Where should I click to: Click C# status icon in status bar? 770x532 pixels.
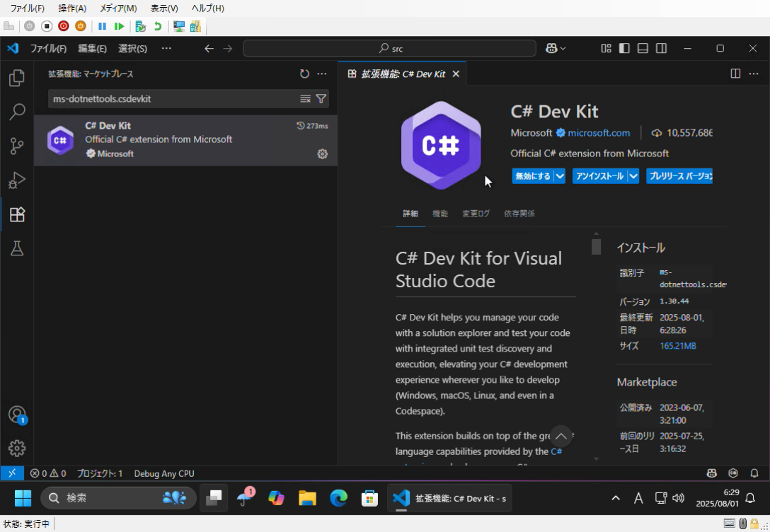(x=733, y=473)
